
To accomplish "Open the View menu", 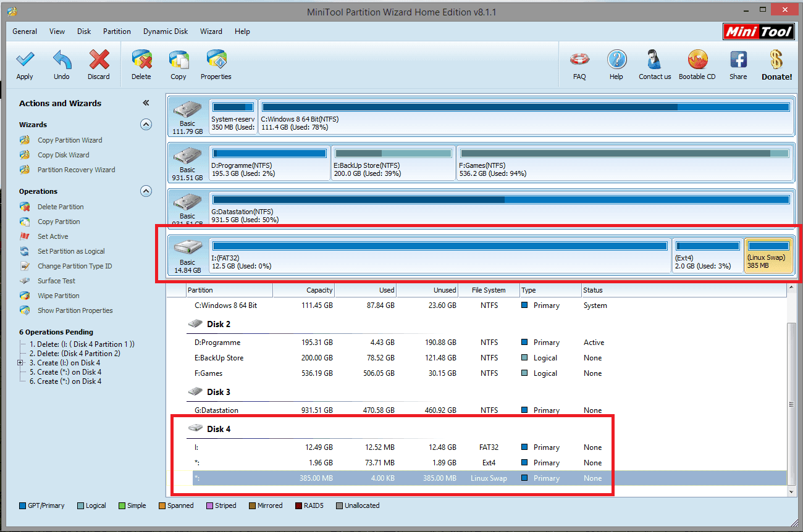I will point(57,31).
